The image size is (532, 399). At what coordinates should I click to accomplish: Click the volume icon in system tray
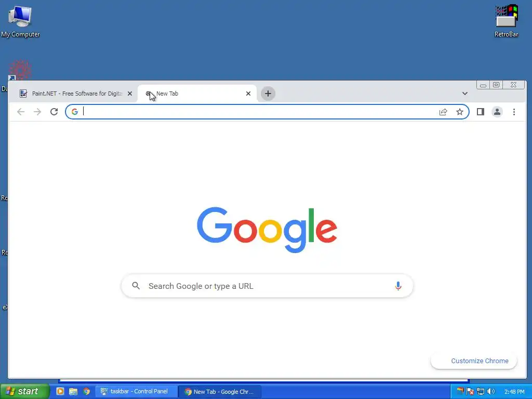tap(490, 392)
